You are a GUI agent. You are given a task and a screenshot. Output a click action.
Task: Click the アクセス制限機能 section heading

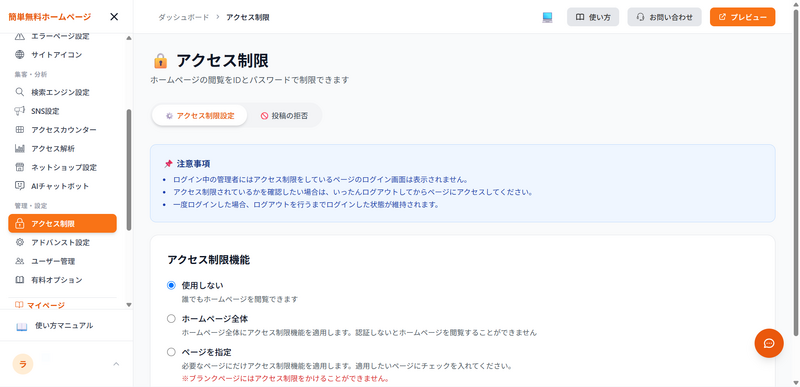[x=208, y=260]
